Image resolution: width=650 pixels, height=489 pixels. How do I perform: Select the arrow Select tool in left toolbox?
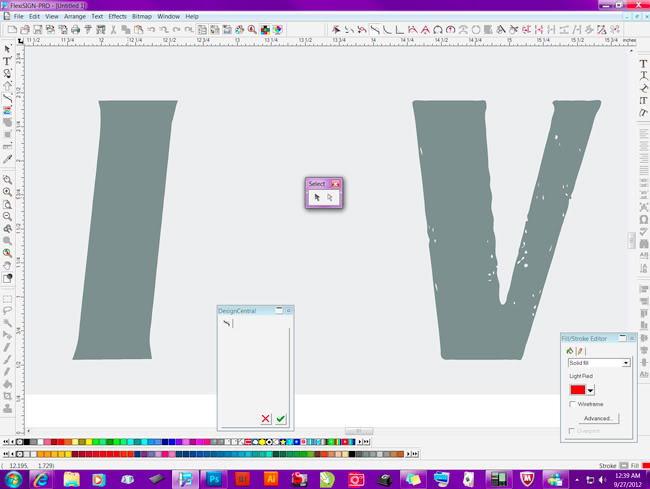point(7,49)
